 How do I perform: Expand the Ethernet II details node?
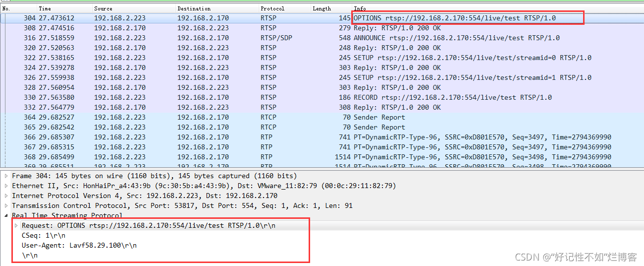pyautogui.click(x=6, y=186)
